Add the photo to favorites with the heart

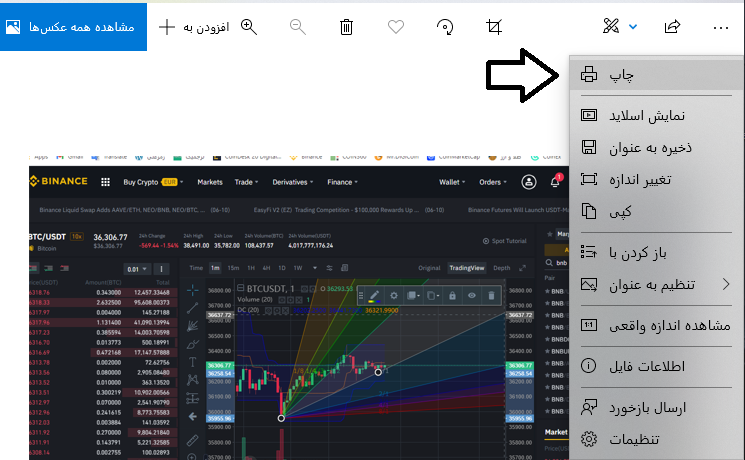[395, 27]
